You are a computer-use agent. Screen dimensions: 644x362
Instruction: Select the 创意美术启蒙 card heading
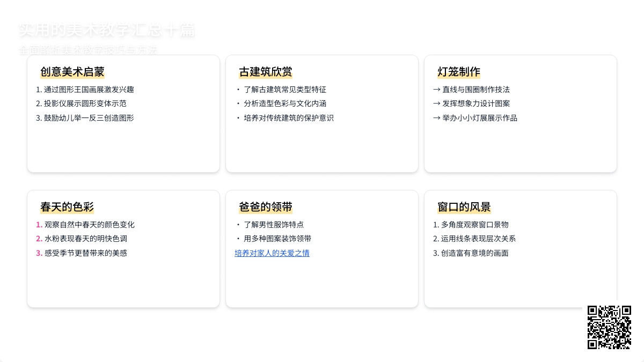(72, 72)
